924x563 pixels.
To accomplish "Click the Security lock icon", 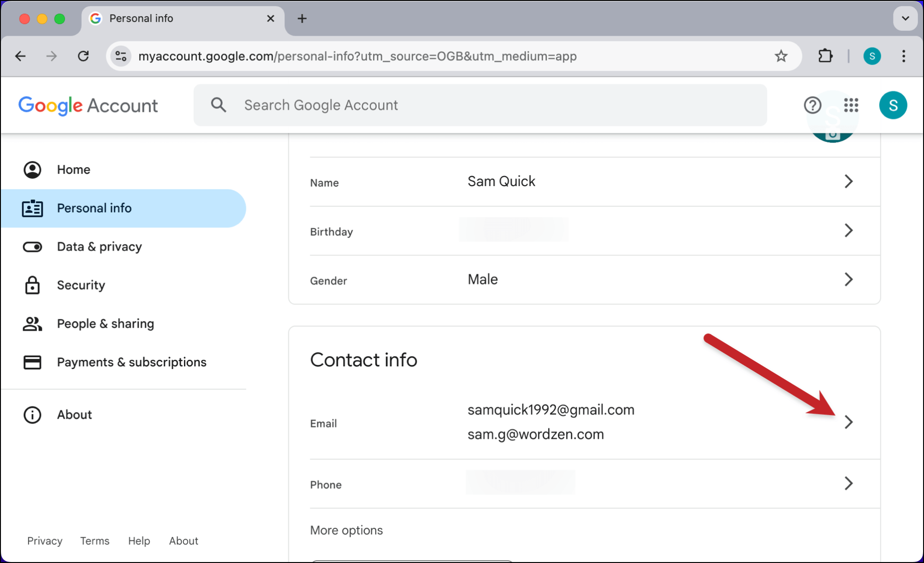I will (32, 285).
